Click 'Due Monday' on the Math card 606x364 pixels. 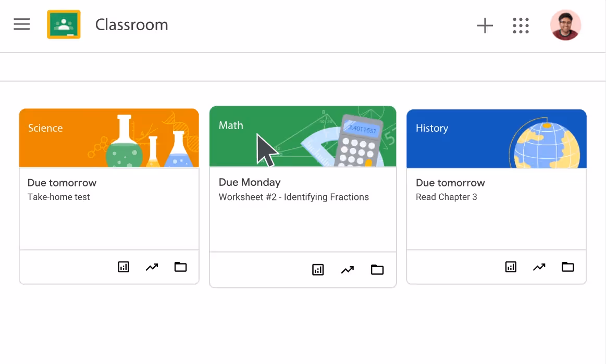point(250,182)
